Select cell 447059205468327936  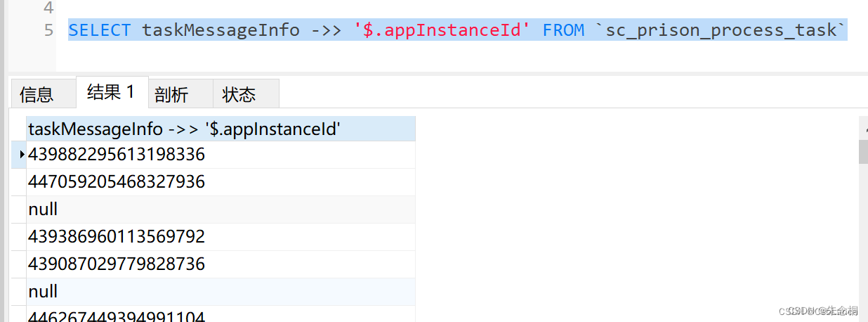pos(117,182)
